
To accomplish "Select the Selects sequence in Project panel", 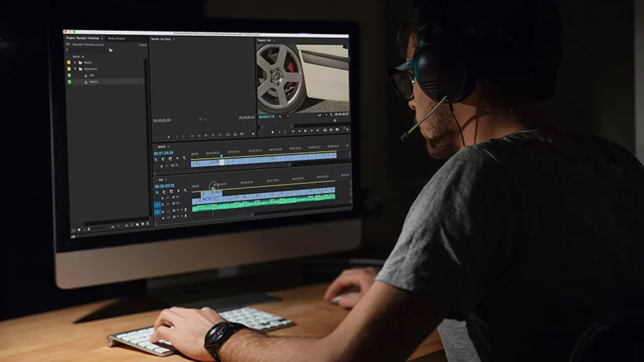I will click(x=93, y=82).
